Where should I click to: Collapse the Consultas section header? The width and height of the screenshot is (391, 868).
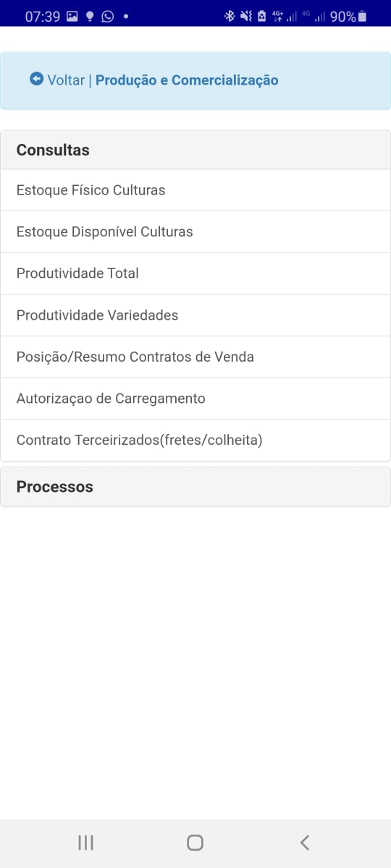click(195, 150)
